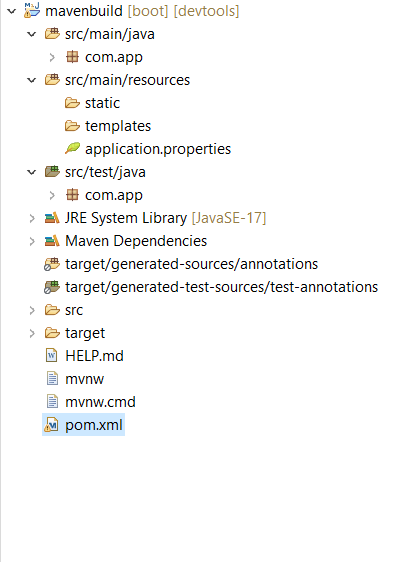Click the mavenbuild project icon
Viewport: 403px width, 562px height.
pos(32,10)
